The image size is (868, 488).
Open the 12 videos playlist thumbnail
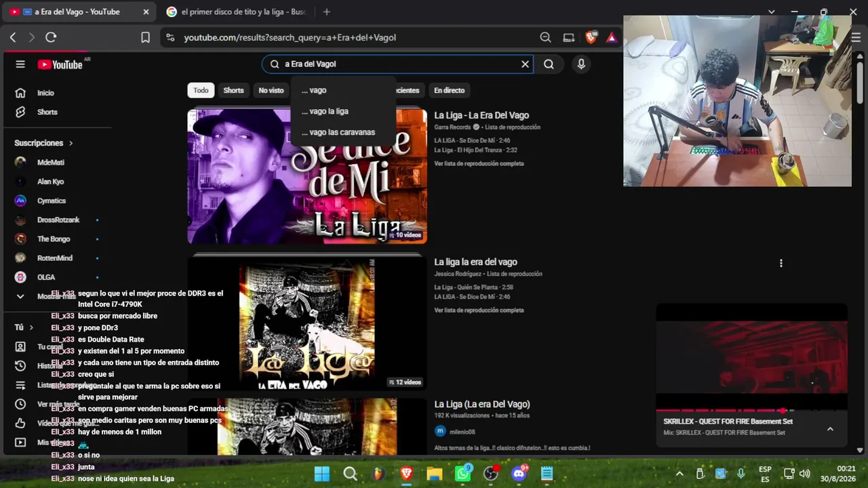pos(307,323)
